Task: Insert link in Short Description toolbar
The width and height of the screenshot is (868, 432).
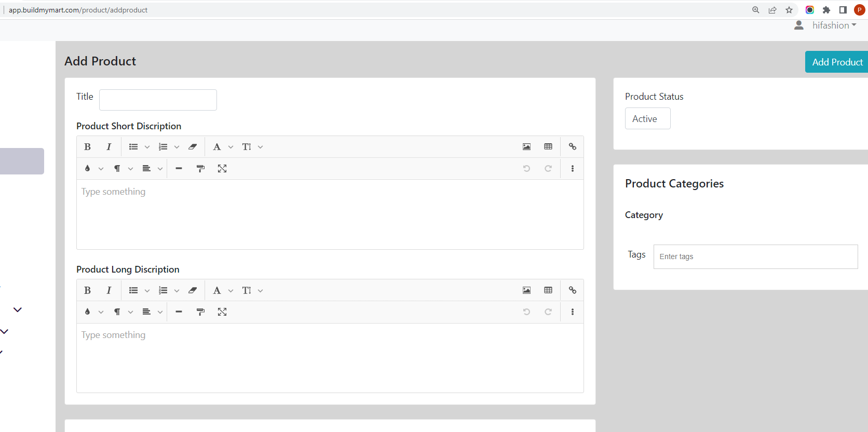Action: [573, 147]
